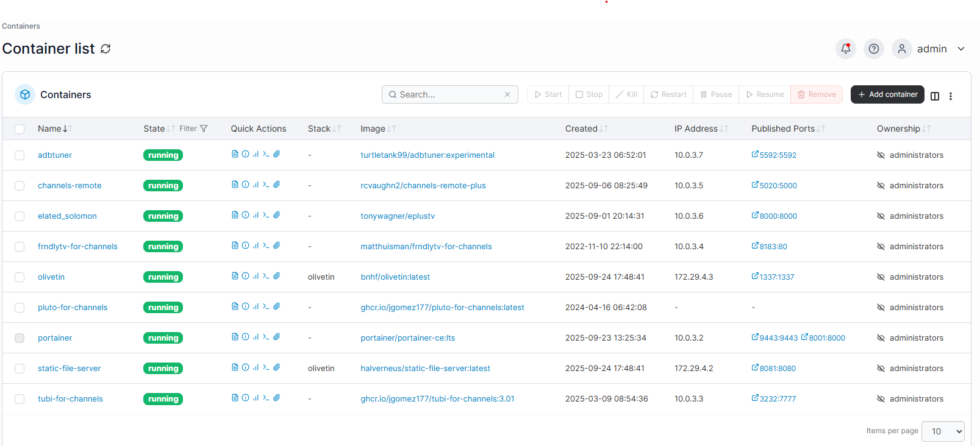
Task: View stats icon for olivetin container
Action: point(256,276)
